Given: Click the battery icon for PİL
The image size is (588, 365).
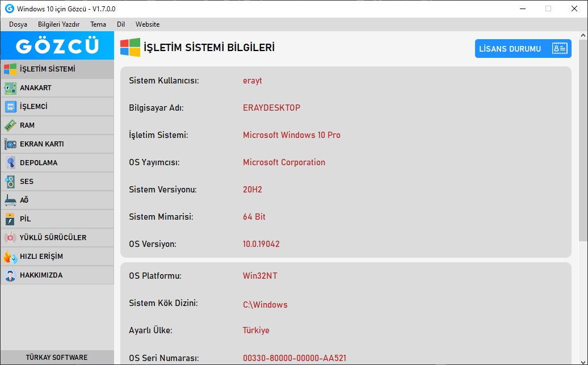Looking at the screenshot, I should pyautogui.click(x=10, y=219).
